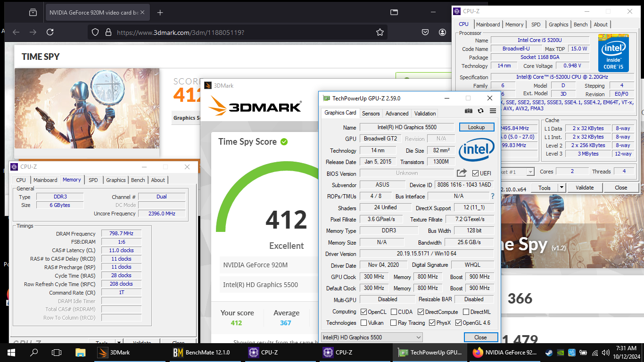The height and width of the screenshot is (362, 644).
Task: Reload the Firefox page
Action: (50, 32)
